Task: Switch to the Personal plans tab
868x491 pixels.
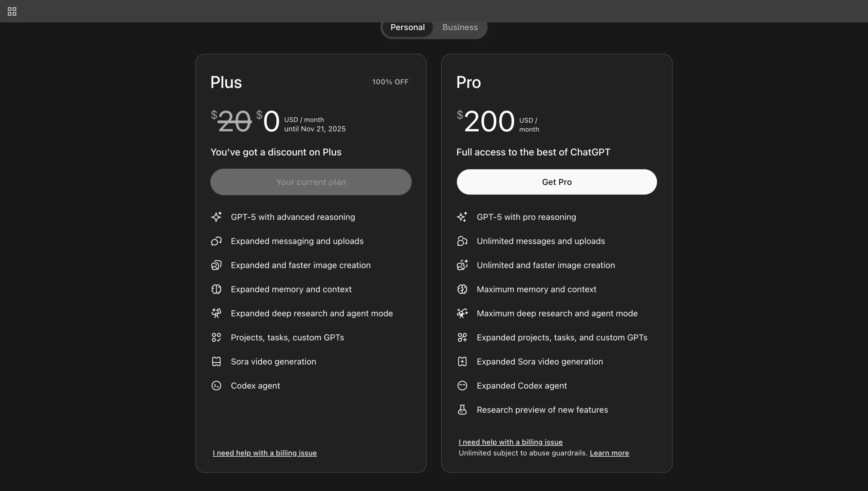Action: 407,27
